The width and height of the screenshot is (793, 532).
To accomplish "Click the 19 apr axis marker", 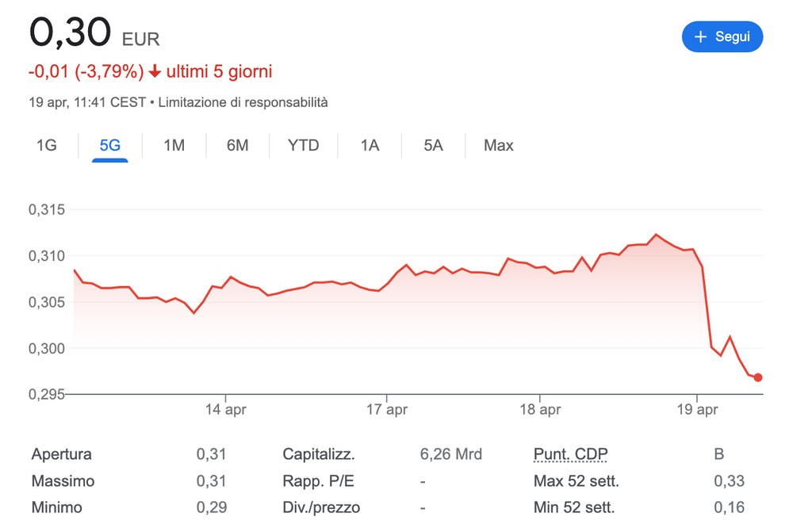I will point(697,408).
